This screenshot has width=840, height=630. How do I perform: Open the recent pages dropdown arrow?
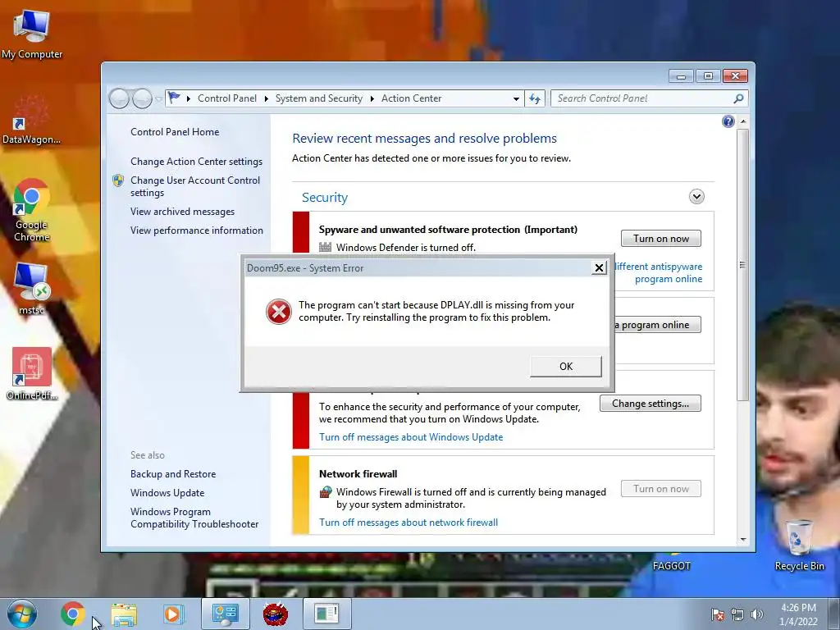click(x=158, y=99)
